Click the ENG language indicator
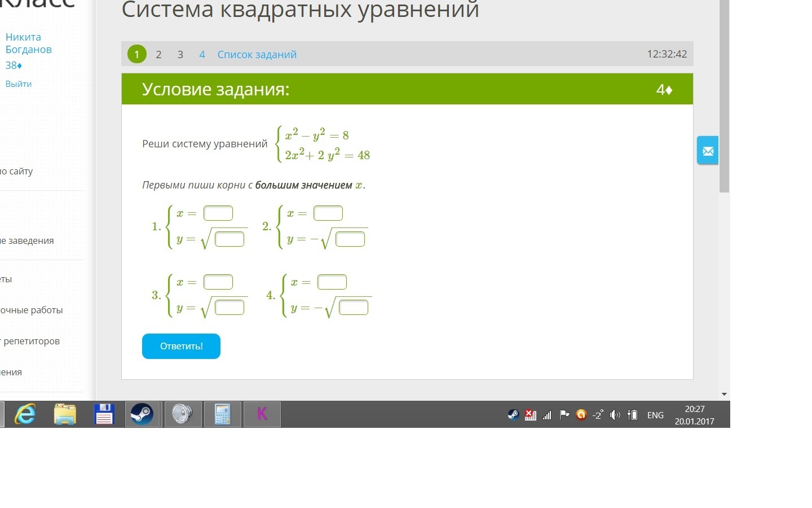This screenshot has width=812, height=508. [x=655, y=415]
